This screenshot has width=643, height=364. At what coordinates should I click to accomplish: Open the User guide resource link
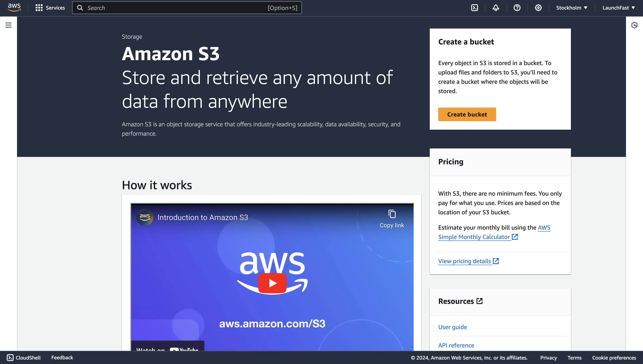pyautogui.click(x=452, y=327)
